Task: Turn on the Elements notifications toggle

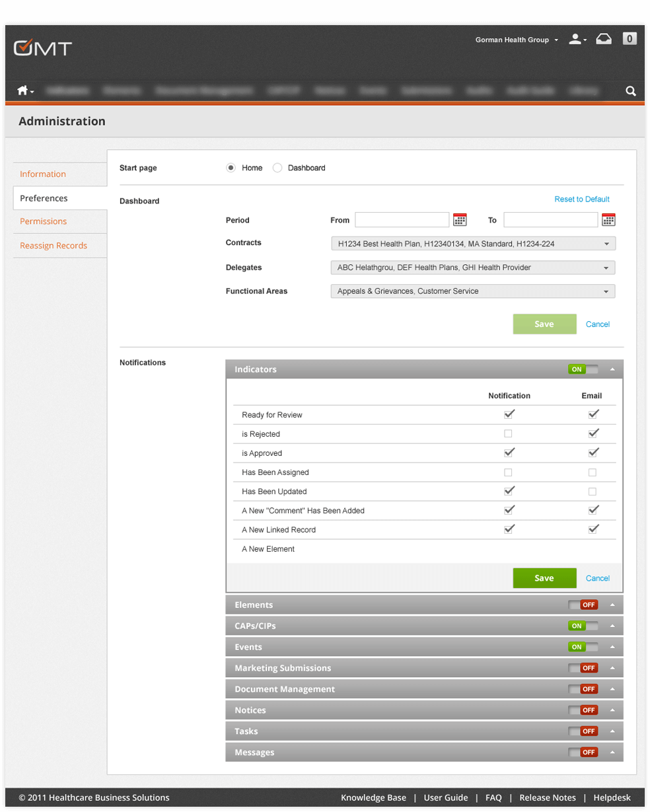Action: click(583, 605)
